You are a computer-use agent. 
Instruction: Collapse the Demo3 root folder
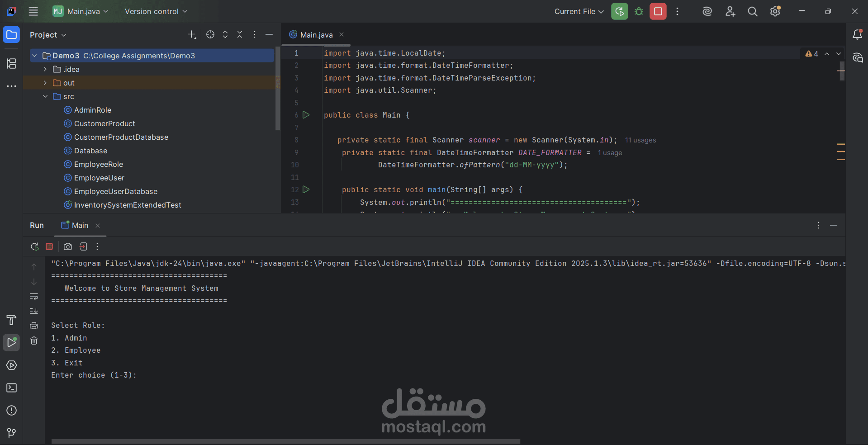point(34,56)
